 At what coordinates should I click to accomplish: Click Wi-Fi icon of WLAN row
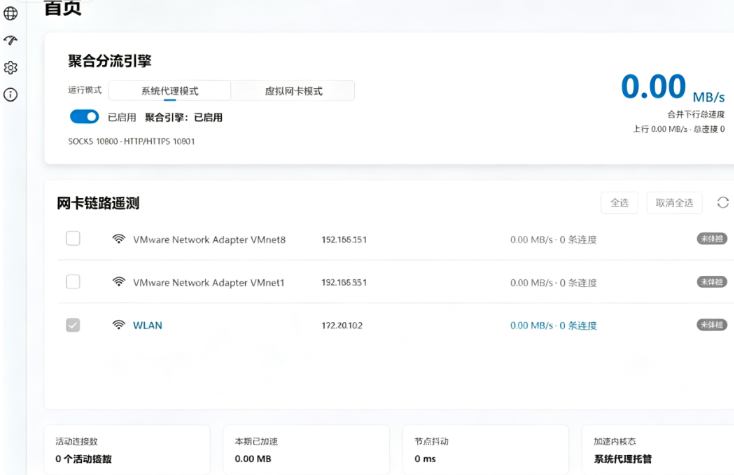[x=119, y=325]
